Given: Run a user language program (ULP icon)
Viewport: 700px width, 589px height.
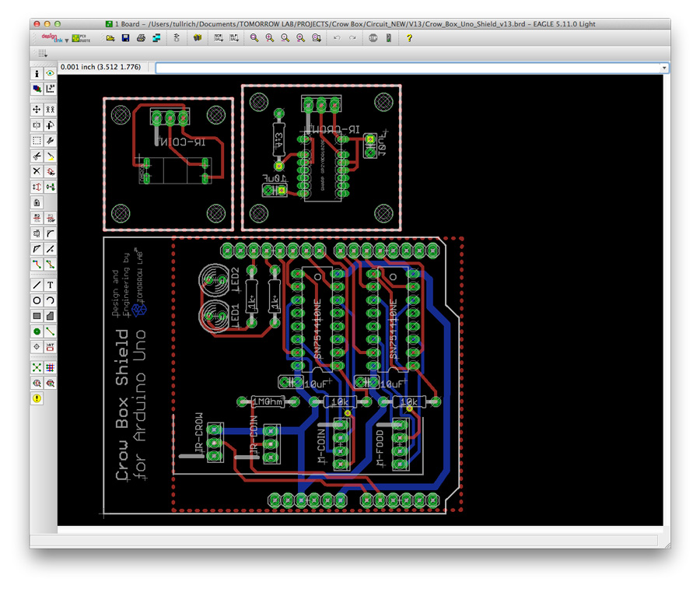Looking at the screenshot, I should pyautogui.click(x=234, y=38).
